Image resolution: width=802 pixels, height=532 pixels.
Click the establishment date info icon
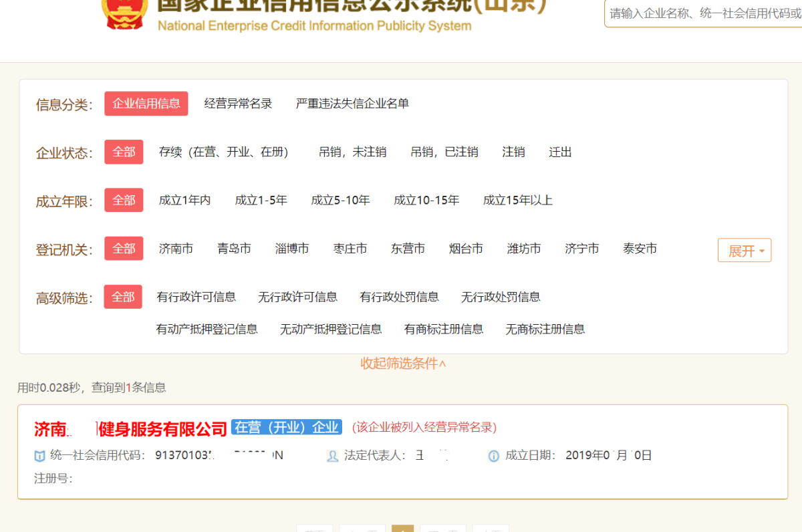click(493, 456)
